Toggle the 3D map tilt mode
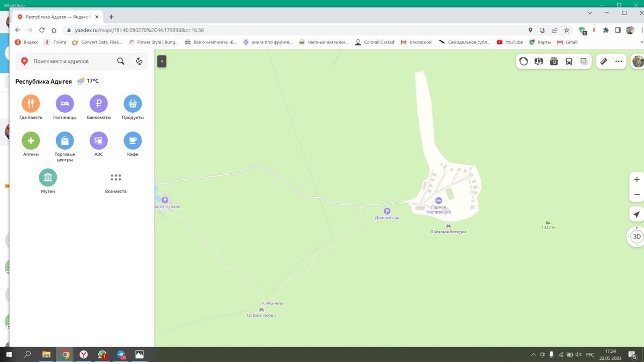 point(636,236)
